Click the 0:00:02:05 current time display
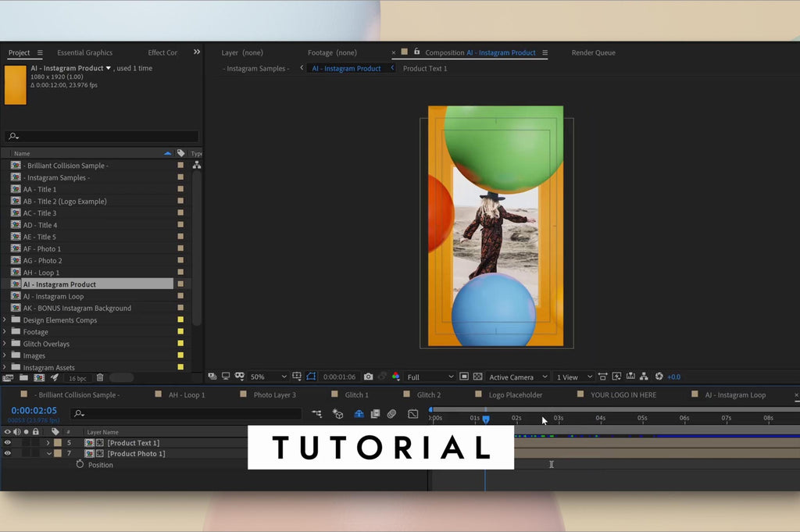Screen dimensions: 800x532 [x=34, y=411]
